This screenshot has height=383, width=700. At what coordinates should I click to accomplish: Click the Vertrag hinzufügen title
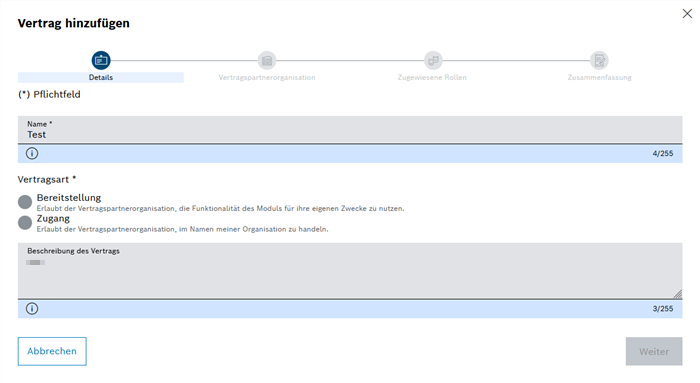pos(74,23)
